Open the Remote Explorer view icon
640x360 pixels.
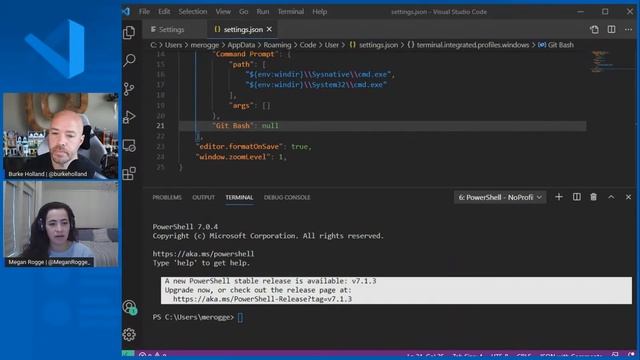point(129,146)
